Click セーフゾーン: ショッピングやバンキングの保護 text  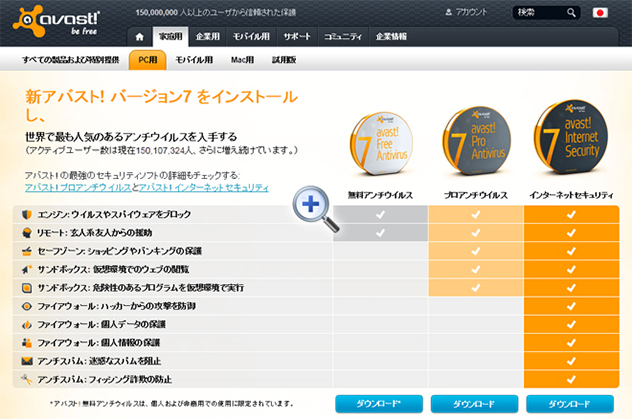[x=119, y=251]
